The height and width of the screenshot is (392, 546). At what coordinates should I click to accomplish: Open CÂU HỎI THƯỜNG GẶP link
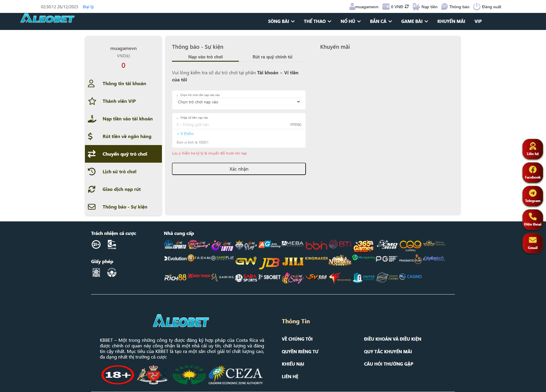(388, 364)
